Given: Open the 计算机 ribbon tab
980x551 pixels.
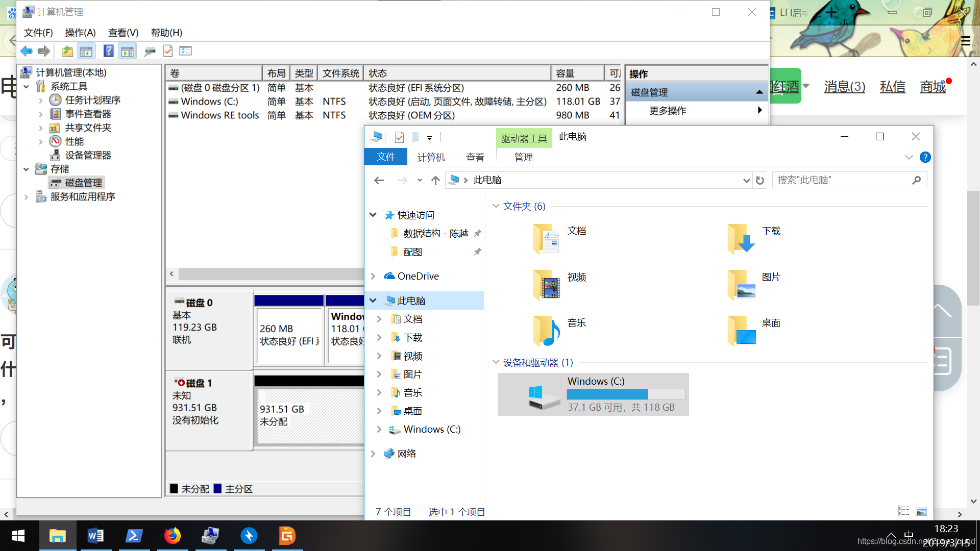Looking at the screenshot, I should (x=431, y=157).
